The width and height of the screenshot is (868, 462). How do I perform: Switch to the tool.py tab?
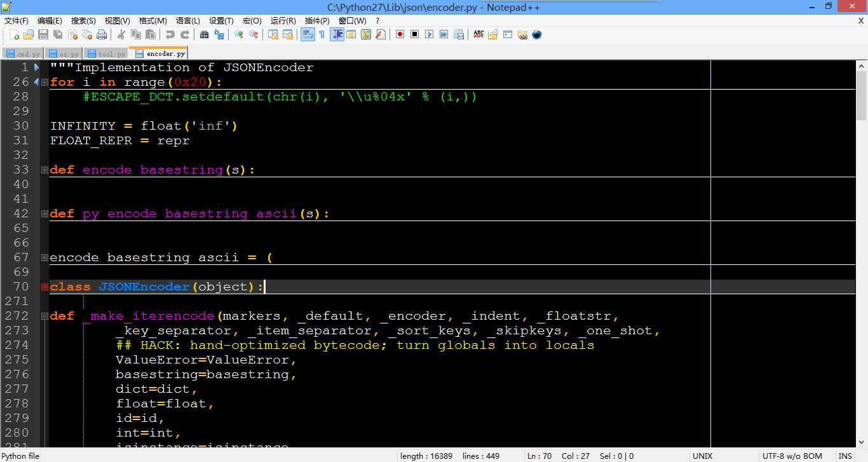click(x=106, y=54)
